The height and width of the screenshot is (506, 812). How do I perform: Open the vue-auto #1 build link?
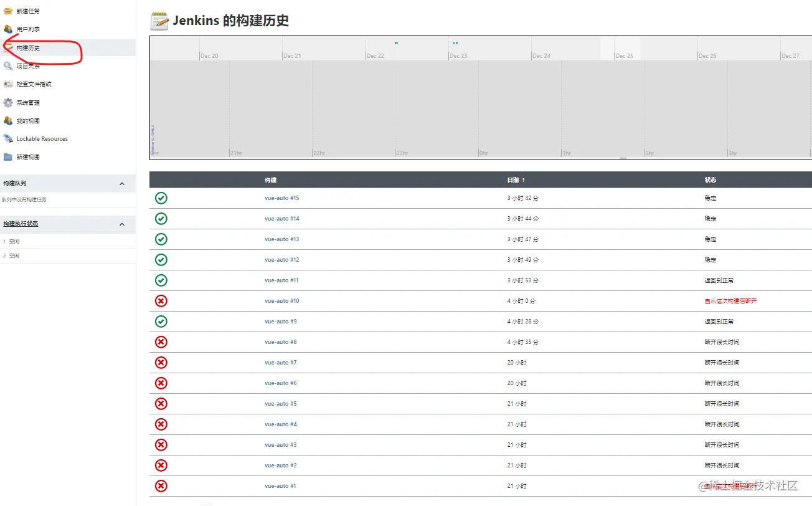281,486
